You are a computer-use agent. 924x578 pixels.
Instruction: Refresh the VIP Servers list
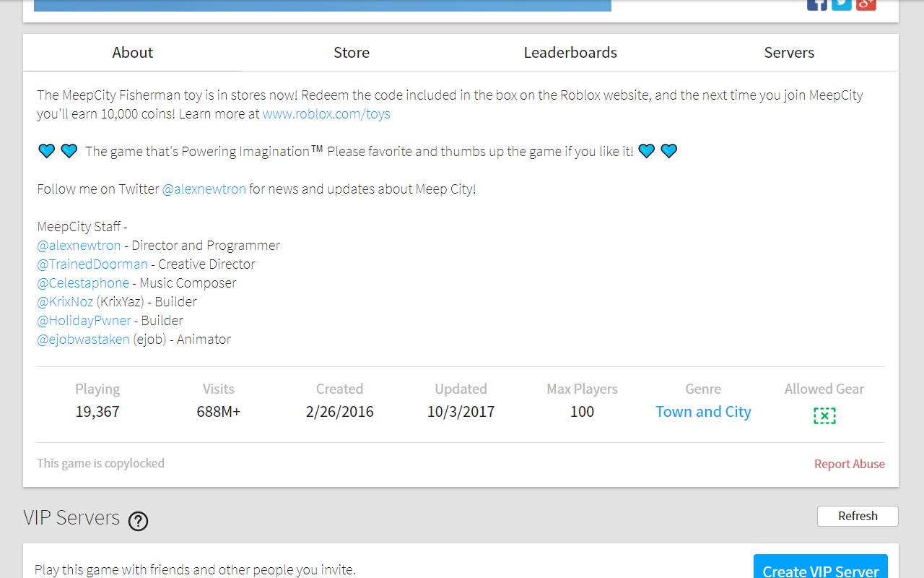tap(858, 516)
